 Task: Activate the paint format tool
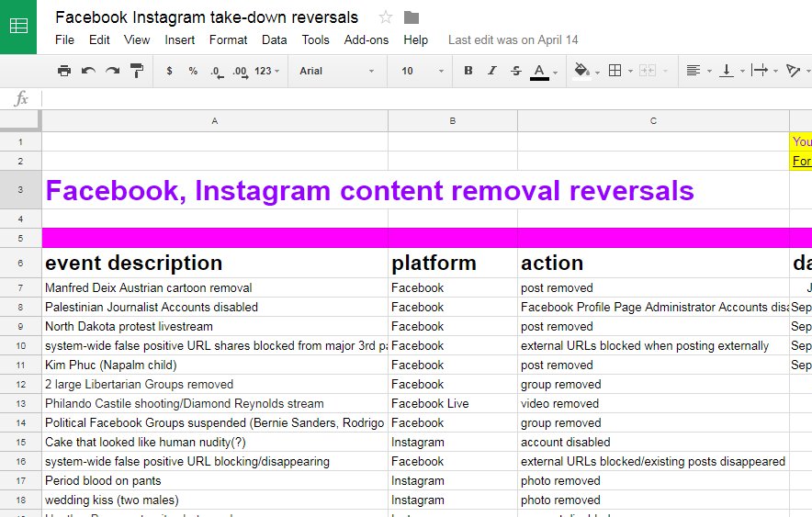pos(137,71)
